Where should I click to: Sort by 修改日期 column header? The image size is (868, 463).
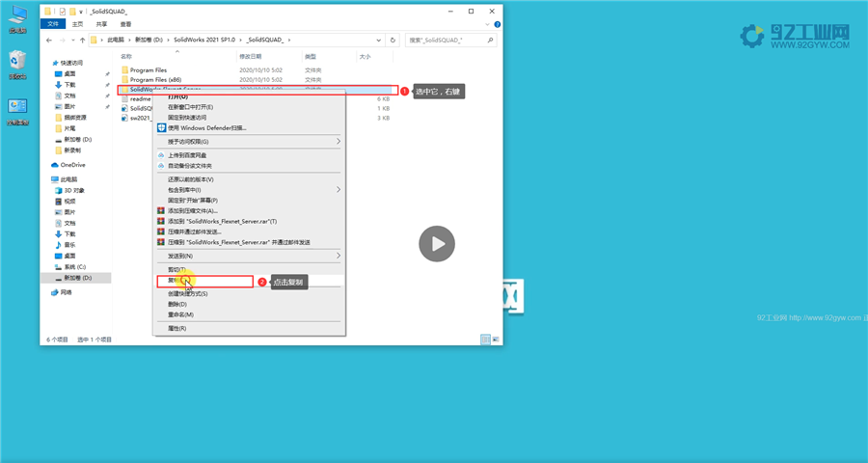[x=250, y=57]
